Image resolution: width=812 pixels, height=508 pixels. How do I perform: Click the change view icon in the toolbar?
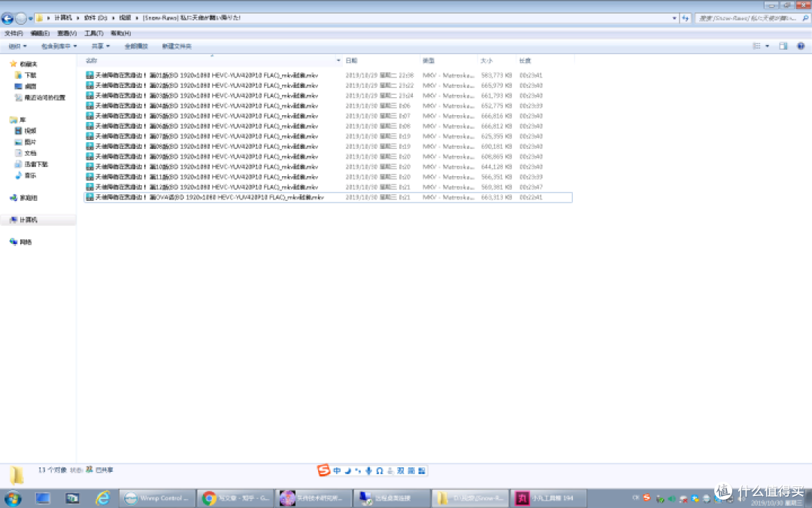click(756, 46)
